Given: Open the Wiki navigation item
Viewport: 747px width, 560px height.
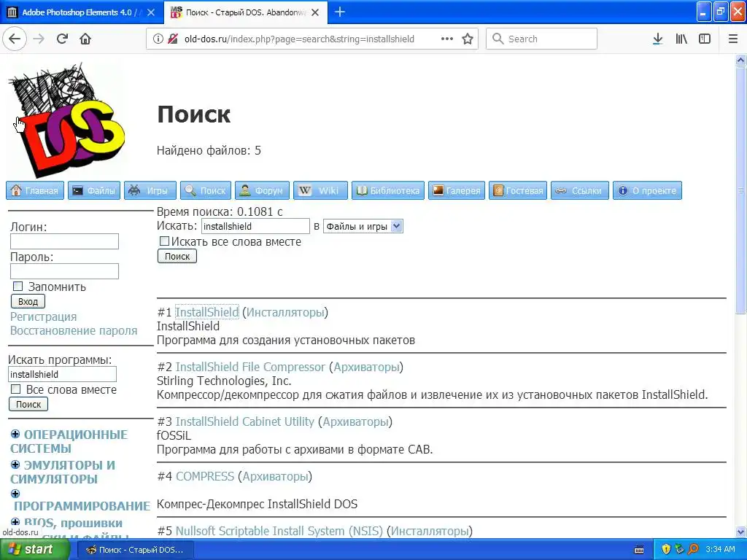Looking at the screenshot, I should (320, 190).
